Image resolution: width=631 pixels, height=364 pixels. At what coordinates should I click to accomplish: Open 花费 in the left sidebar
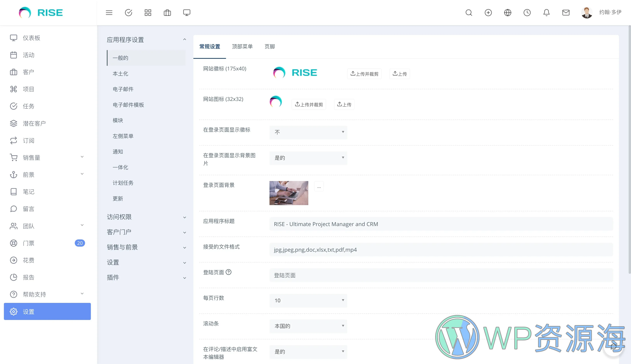(x=47, y=260)
